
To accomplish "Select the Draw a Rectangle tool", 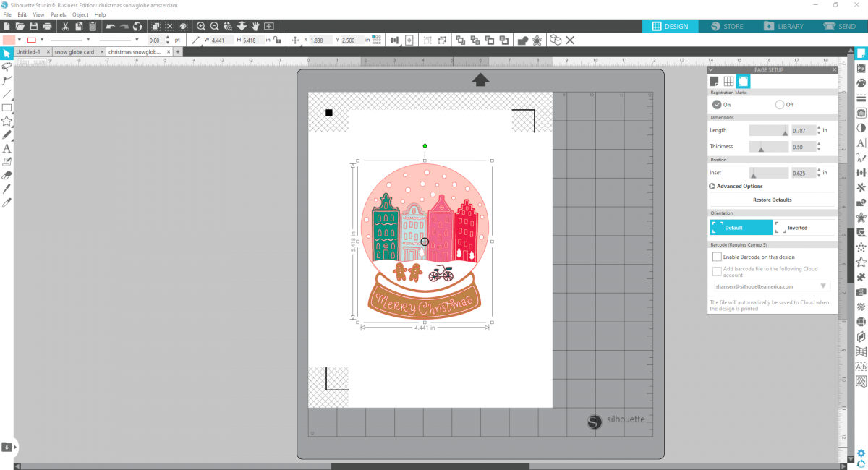I will point(7,108).
